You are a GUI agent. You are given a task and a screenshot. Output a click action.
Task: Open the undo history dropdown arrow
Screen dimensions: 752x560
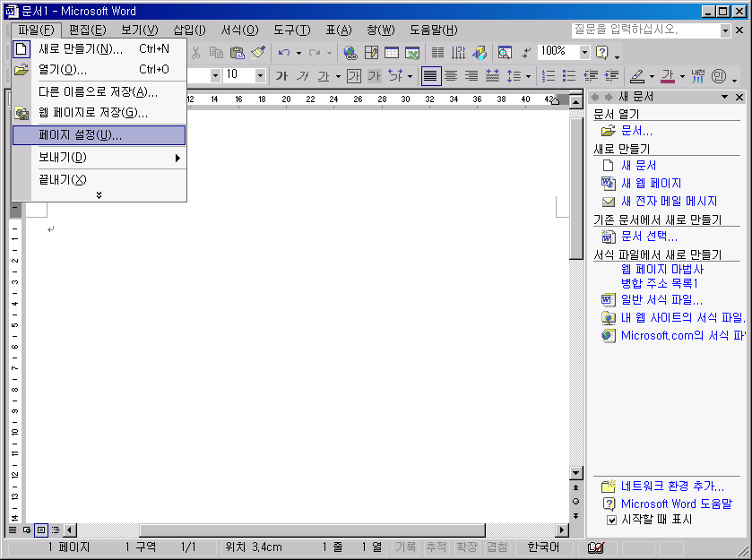pyautogui.click(x=298, y=53)
